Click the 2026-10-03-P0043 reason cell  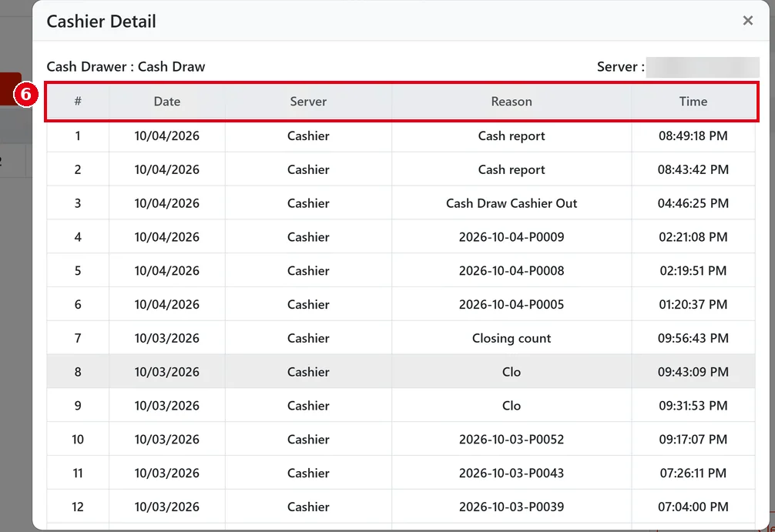coord(512,473)
